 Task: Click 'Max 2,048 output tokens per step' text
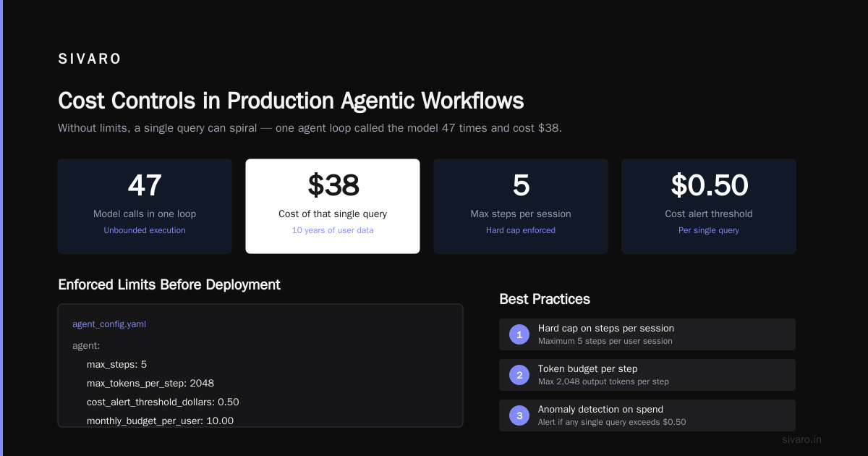(603, 381)
